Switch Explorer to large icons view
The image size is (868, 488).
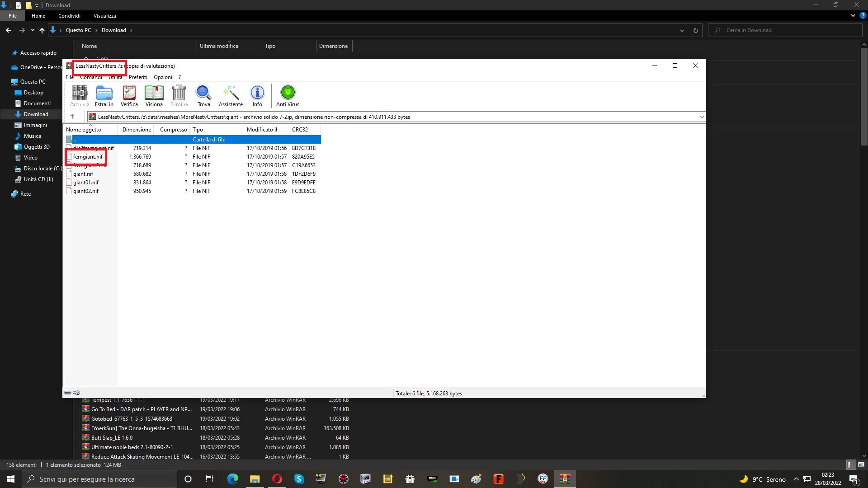click(x=861, y=465)
